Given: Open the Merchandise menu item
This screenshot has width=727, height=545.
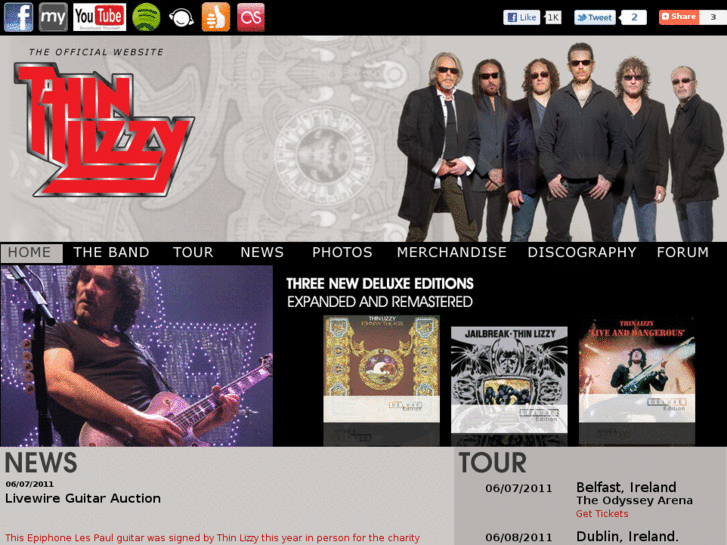Looking at the screenshot, I should coord(452,252).
